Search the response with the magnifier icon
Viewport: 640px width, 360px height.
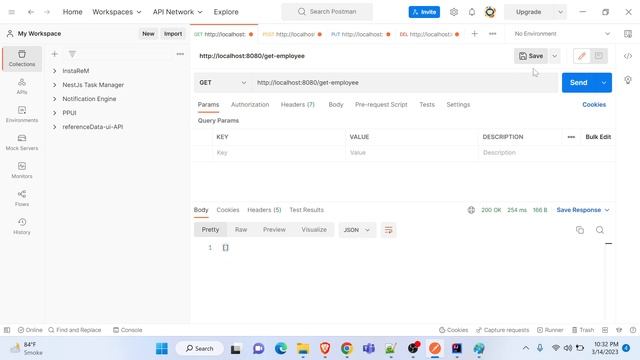[x=600, y=230]
